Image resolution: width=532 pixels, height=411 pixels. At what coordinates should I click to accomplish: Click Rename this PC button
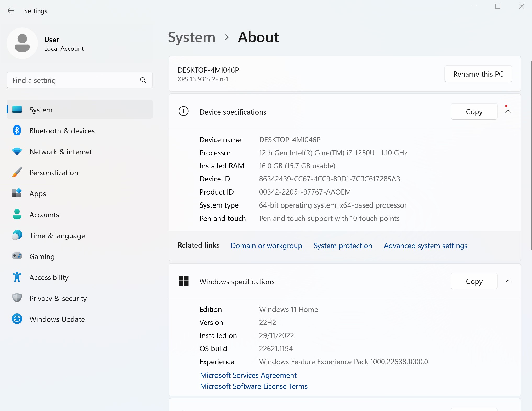pyautogui.click(x=478, y=74)
